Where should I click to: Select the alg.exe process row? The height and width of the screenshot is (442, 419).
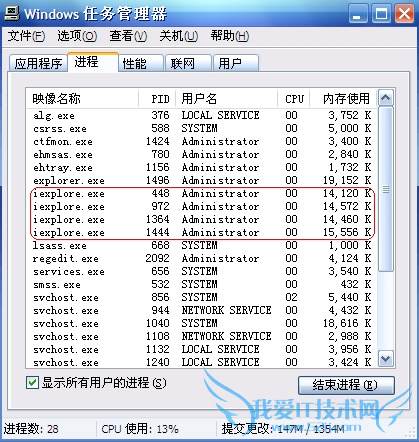tap(202, 115)
